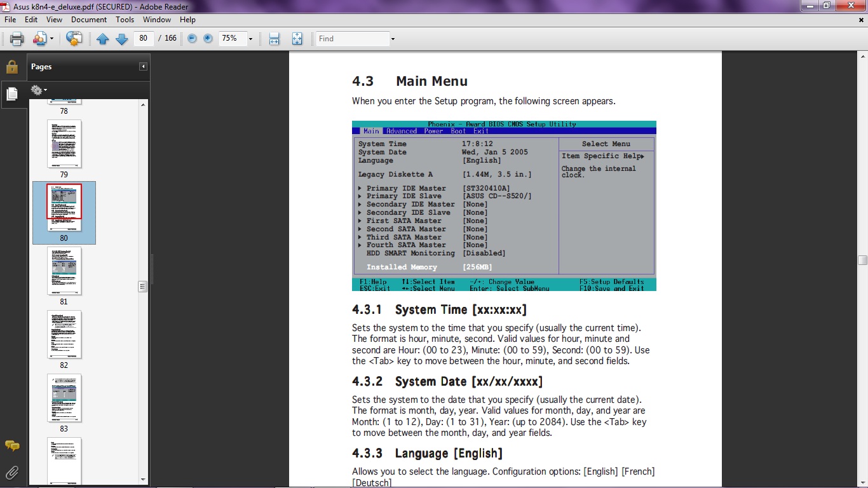The height and width of the screenshot is (488, 868).
Task: Click the 4.3.1 System Time heading
Action: (x=439, y=310)
